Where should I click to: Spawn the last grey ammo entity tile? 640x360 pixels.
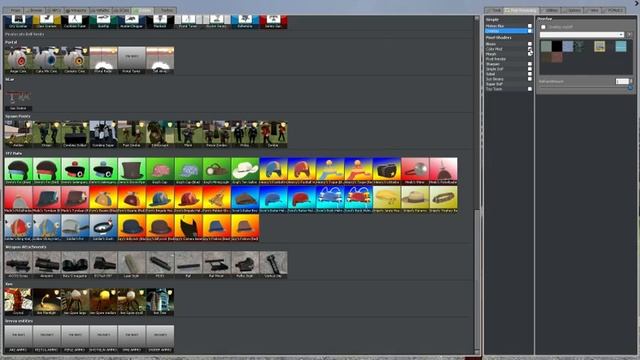click(160, 339)
